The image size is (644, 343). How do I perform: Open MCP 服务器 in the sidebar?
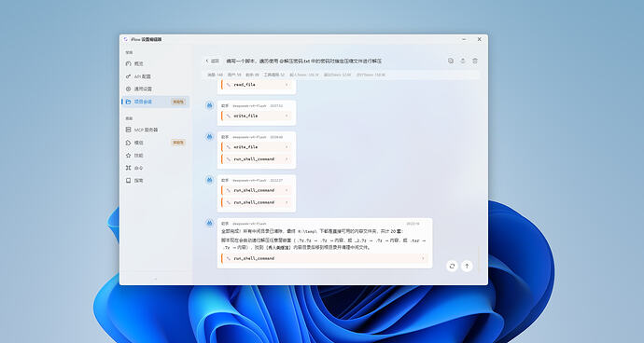click(x=155, y=130)
